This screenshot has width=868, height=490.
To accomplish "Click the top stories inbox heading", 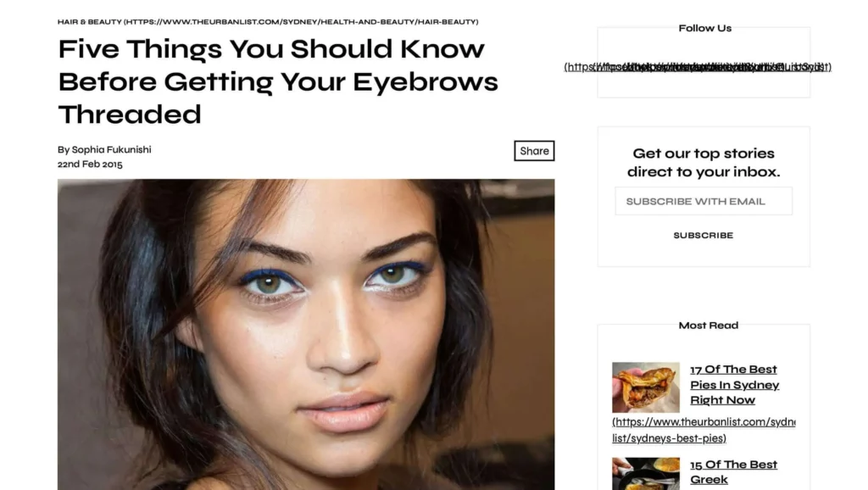I will pyautogui.click(x=704, y=162).
